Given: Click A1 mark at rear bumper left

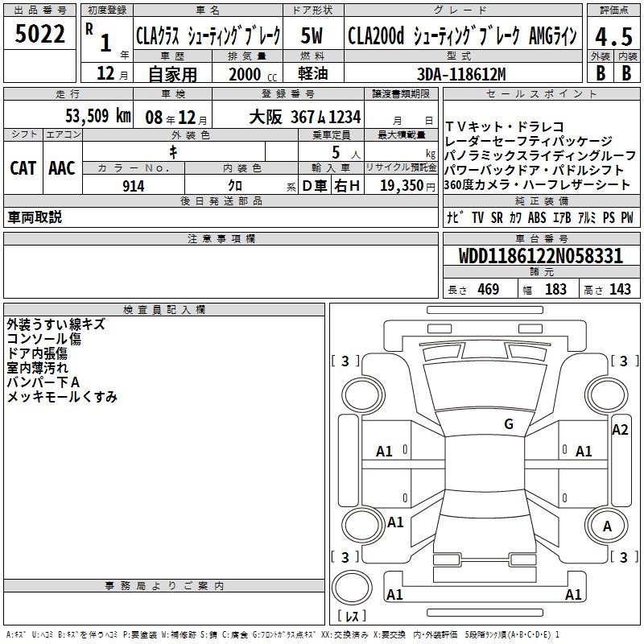Looking at the screenshot, I should pyautogui.click(x=394, y=594).
